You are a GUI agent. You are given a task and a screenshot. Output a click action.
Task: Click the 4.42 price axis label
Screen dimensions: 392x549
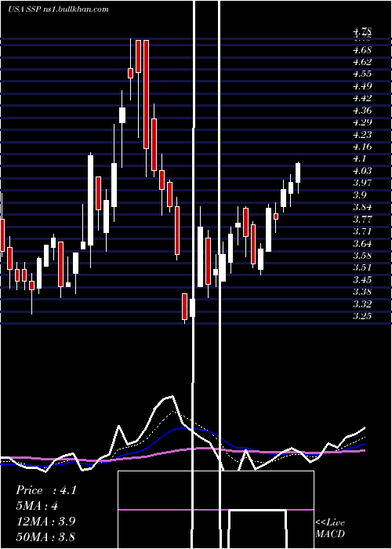(x=362, y=98)
